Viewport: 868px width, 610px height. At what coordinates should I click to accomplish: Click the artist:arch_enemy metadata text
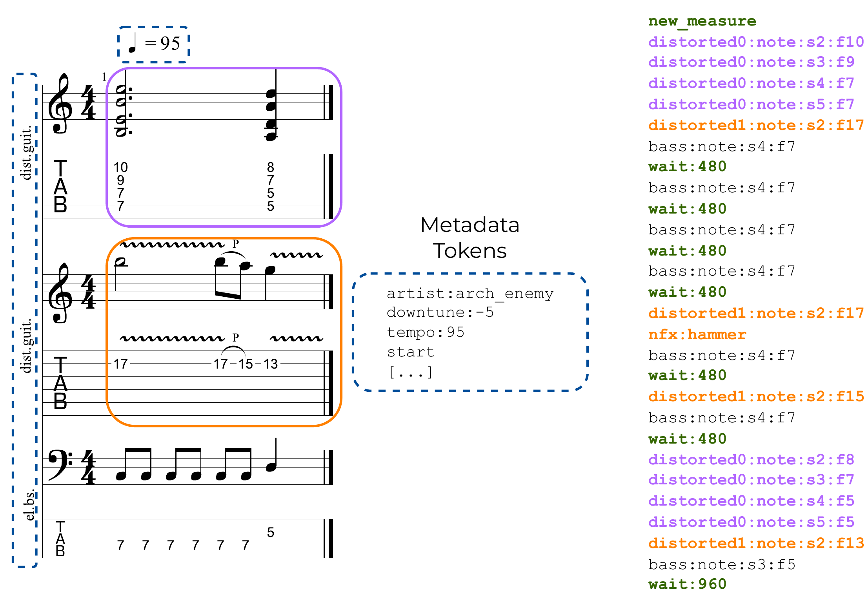[469, 293]
